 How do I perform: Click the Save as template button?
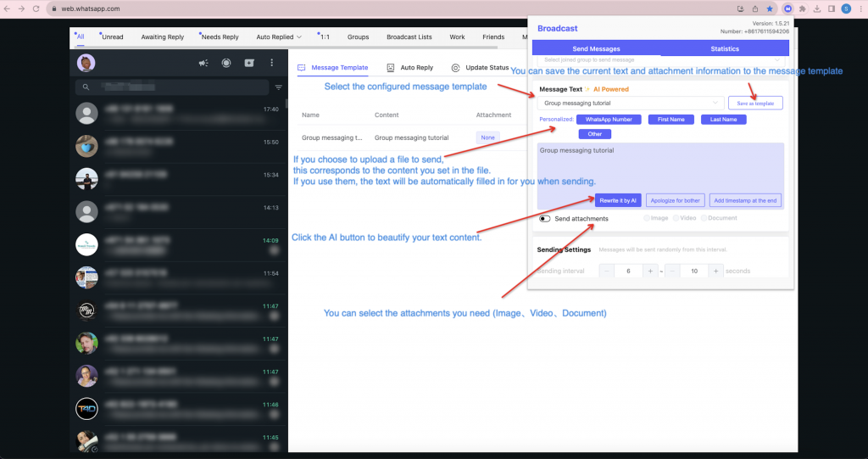click(755, 103)
